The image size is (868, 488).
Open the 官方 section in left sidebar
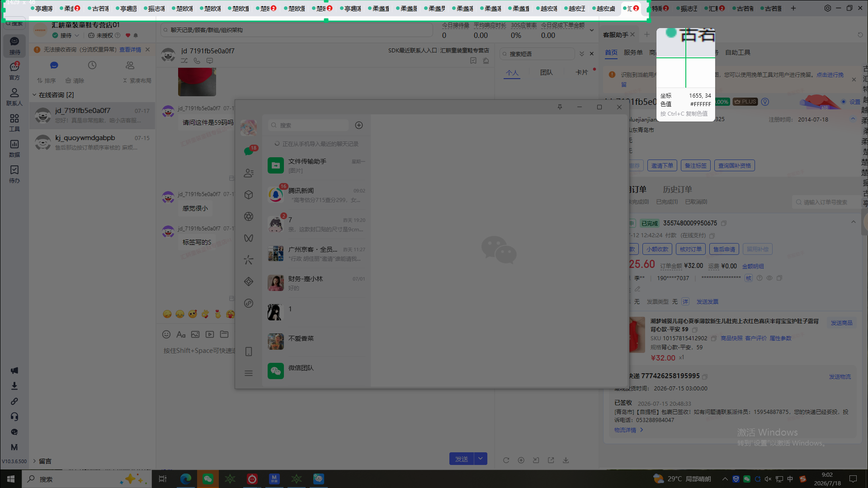point(14,71)
